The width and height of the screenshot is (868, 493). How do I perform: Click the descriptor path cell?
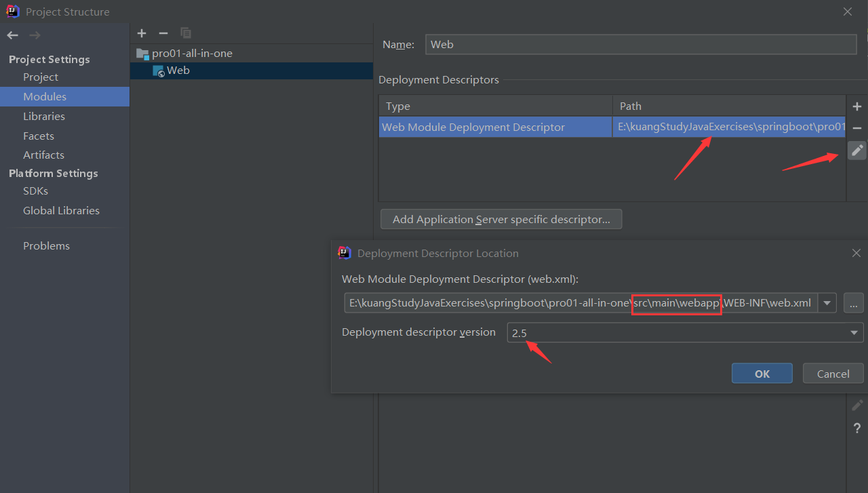coord(729,127)
